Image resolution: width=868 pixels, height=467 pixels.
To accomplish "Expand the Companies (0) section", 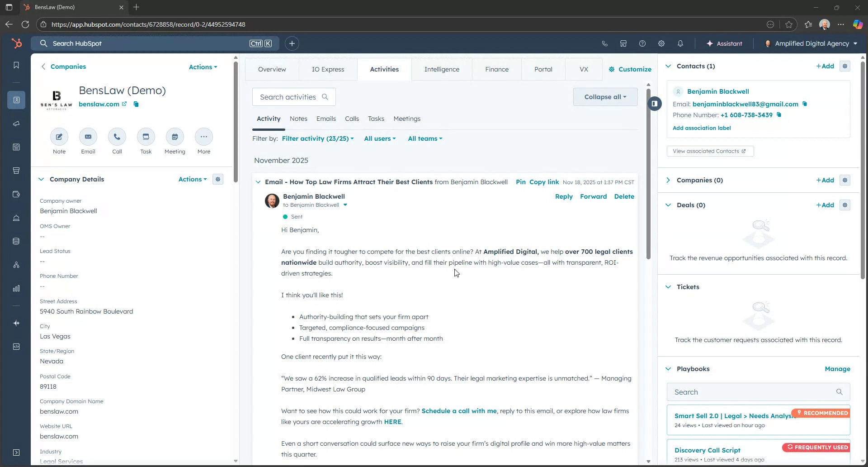I will (668, 180).
